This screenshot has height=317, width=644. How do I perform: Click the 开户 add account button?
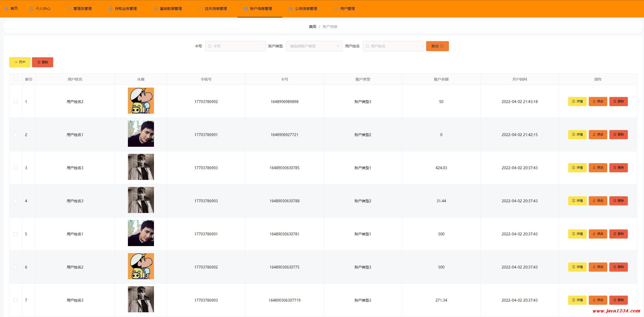coord(20,62)
